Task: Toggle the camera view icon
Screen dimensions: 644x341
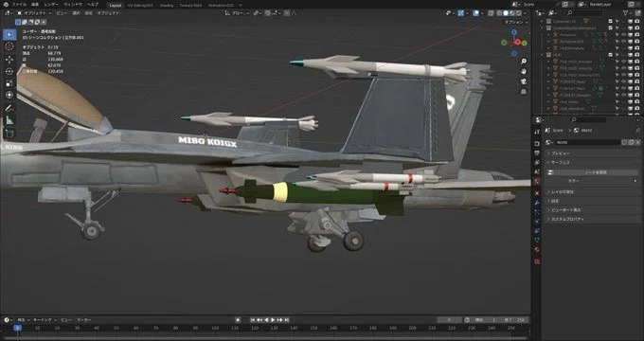Action: (523, 81)
